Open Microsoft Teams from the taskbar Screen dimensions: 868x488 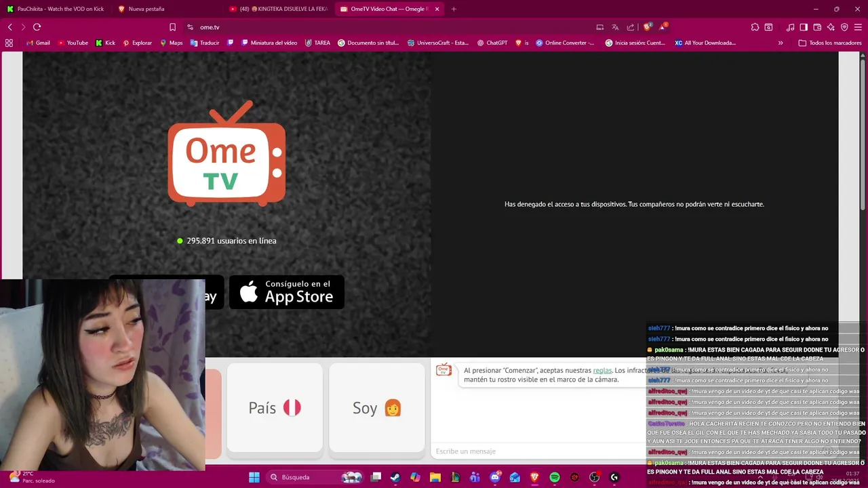[x=475, y=477]
